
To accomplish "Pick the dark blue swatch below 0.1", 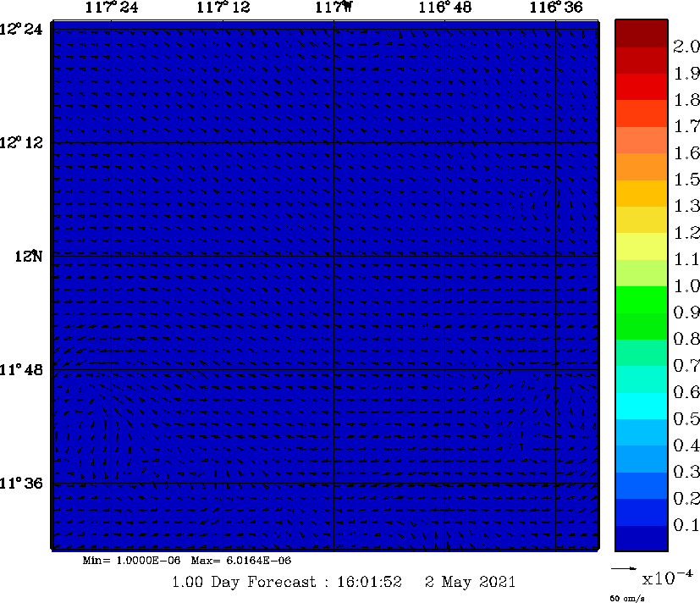I will [642, 539].
